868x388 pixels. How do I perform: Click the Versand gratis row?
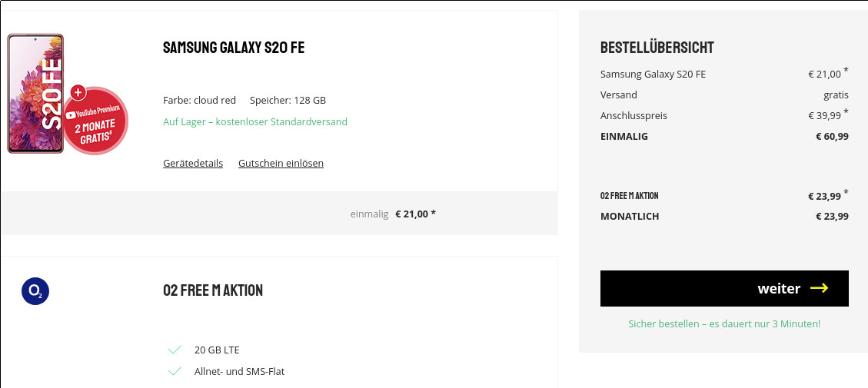click(x=724, y=95)
